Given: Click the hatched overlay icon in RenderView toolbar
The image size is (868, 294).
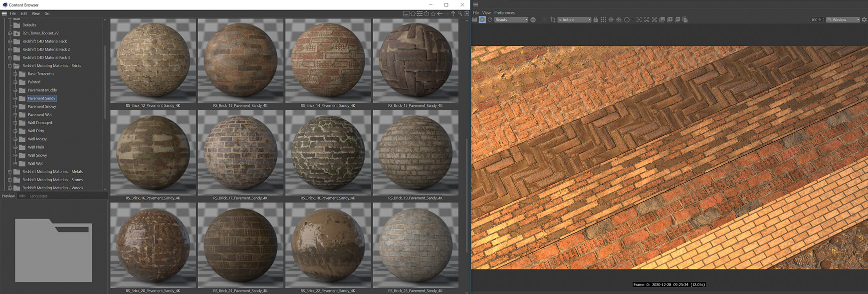Looking at the screenshot, I should point(654,20).
